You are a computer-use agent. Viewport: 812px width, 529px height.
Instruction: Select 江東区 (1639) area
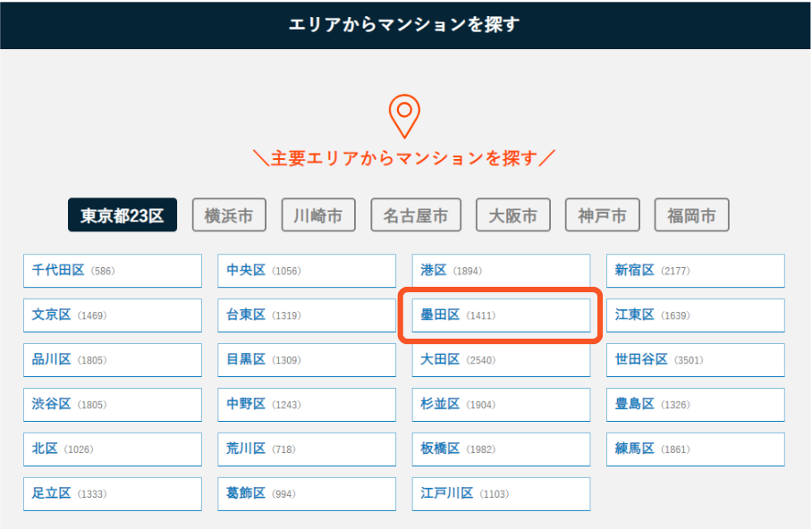click(696, 315)
